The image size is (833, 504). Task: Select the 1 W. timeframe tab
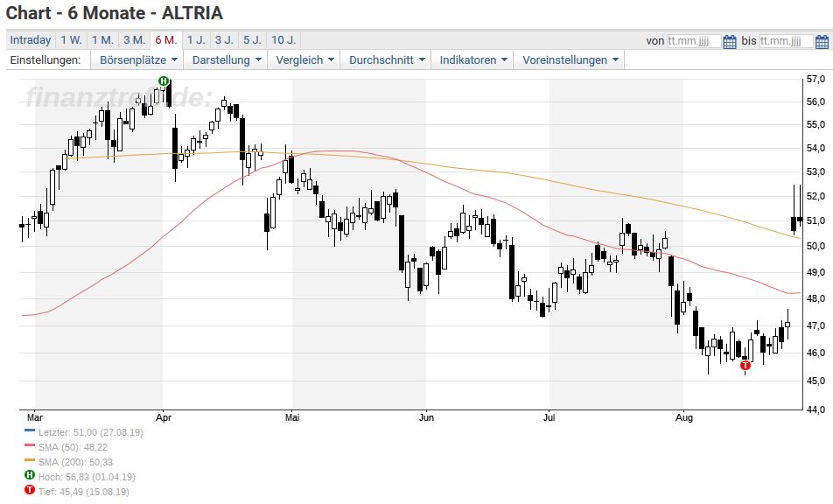point(71,40)
